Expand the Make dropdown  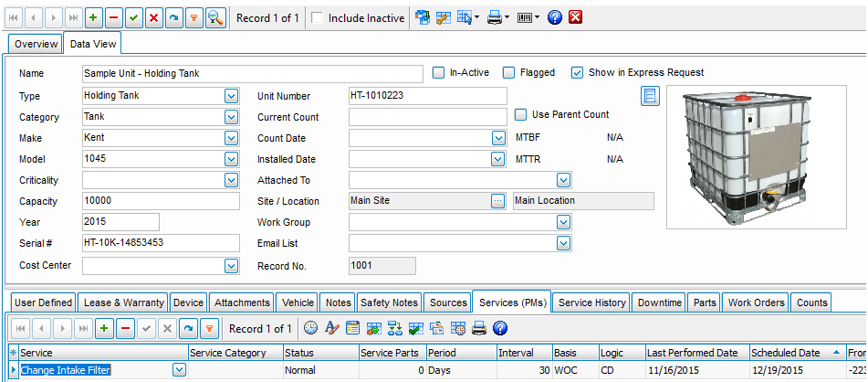[x=232, y=138]
